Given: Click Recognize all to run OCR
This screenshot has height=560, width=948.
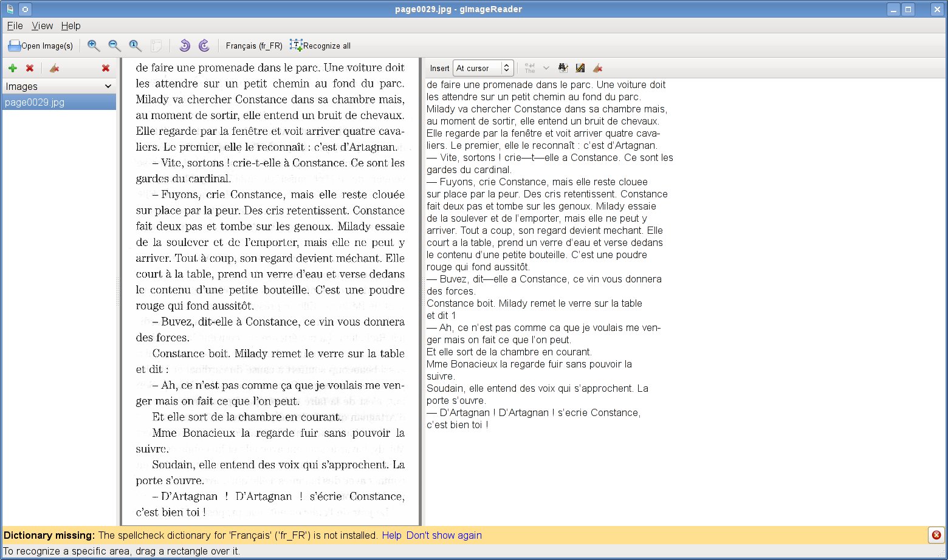Looking at the screenshot, I should point(320,46).
